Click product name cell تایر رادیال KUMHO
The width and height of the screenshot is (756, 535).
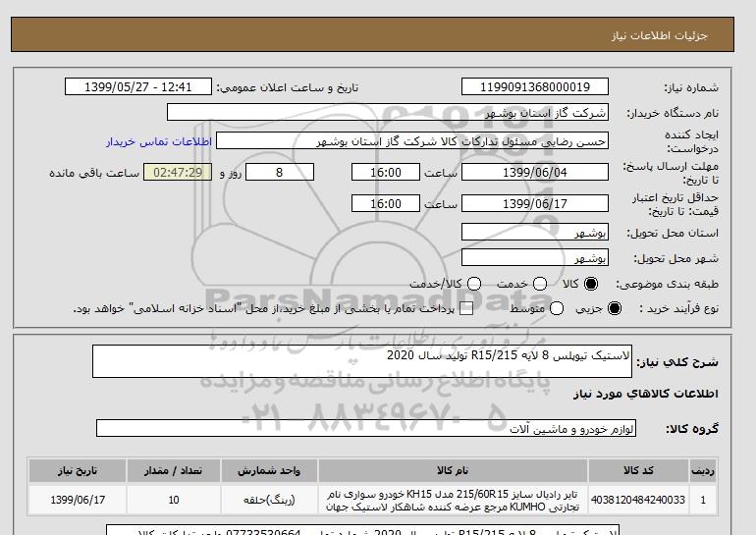pyautogui.click(x=453, y=500)
